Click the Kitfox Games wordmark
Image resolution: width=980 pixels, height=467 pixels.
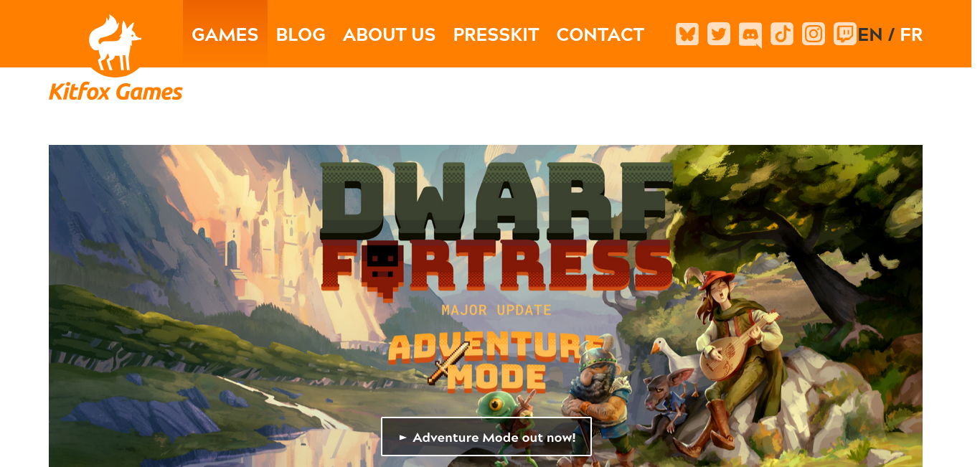pyautogui.click(x=116, y=92)
